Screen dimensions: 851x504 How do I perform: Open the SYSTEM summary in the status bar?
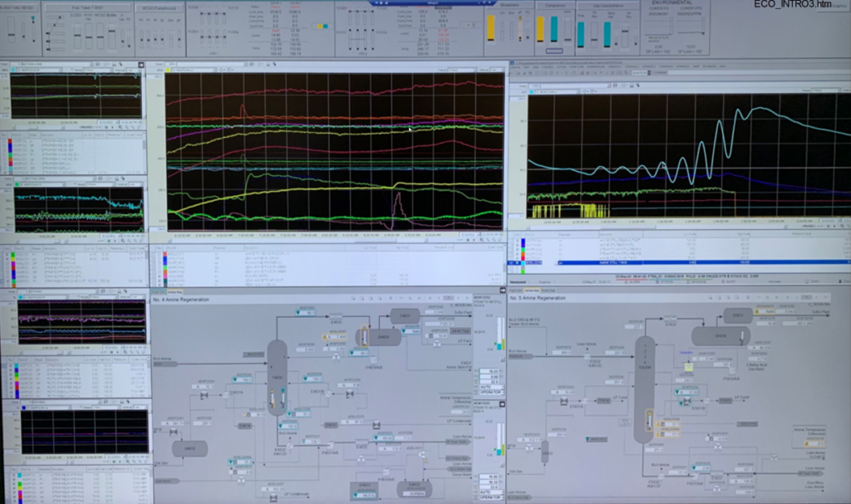pos(666,282)
